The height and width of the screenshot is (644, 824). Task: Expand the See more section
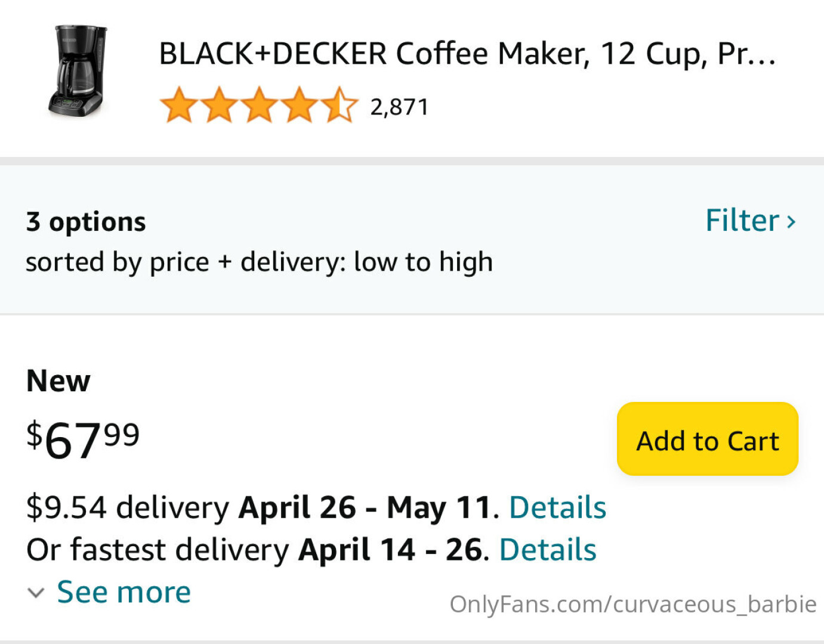[x=124, y=592]
